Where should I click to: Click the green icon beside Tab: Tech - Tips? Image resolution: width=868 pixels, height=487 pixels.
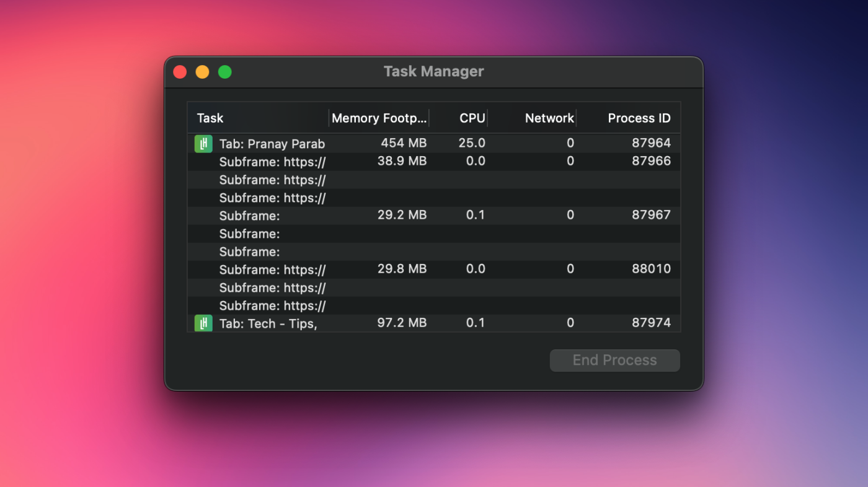[203, 323]
